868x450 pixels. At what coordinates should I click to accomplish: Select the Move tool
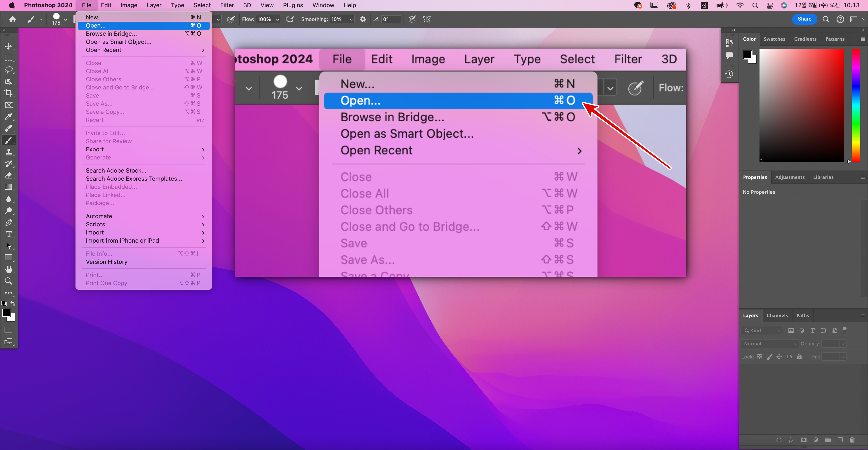pyautogui.click(x=9, y=46)
